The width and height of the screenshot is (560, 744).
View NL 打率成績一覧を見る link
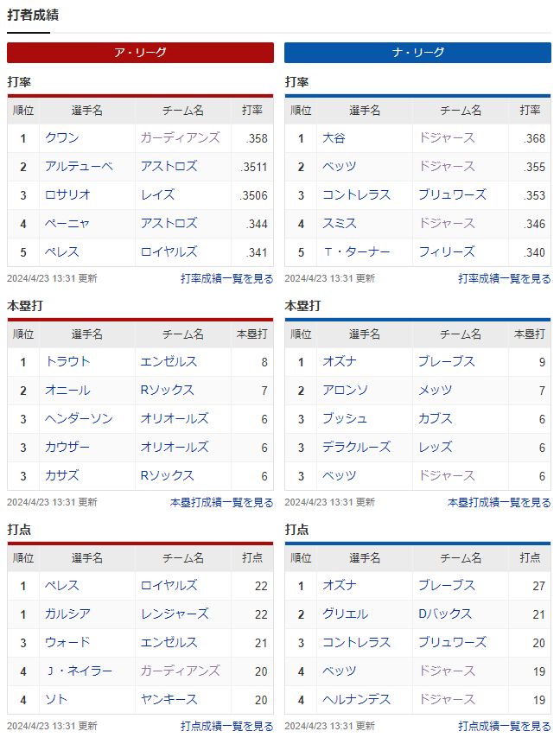point(505,278)
